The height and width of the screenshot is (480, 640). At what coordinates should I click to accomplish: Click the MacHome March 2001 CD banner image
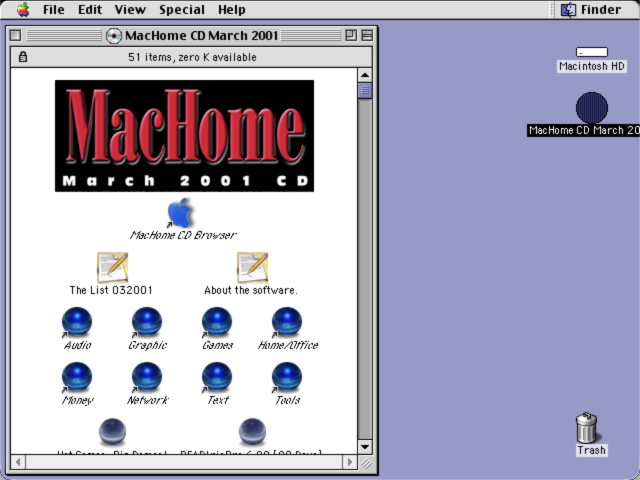184,136
